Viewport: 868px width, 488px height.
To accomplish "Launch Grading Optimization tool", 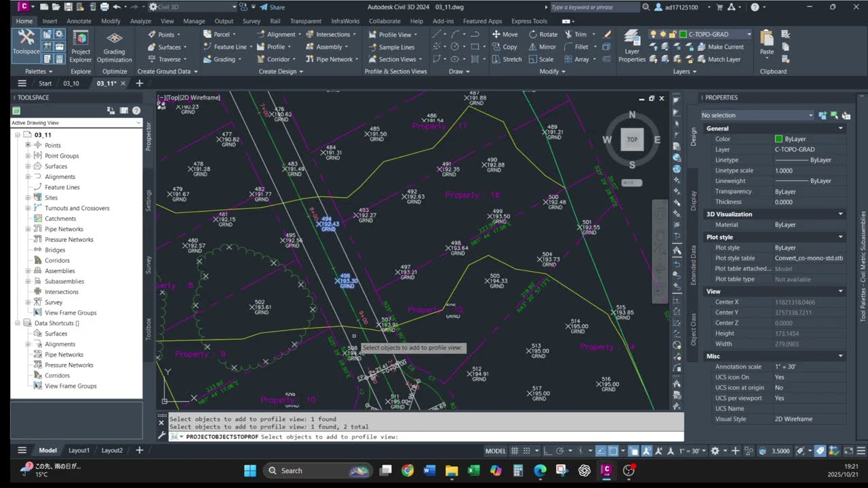I will [x=115, y=47].
